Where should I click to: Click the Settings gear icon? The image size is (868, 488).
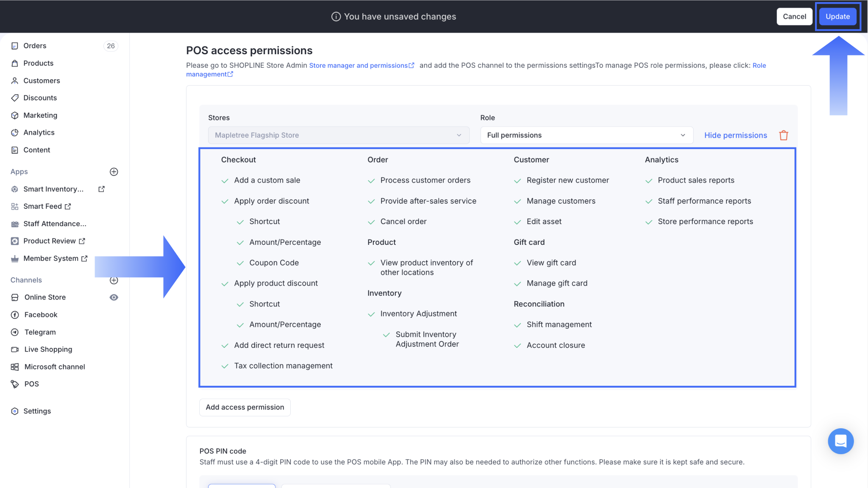[15, 411]
